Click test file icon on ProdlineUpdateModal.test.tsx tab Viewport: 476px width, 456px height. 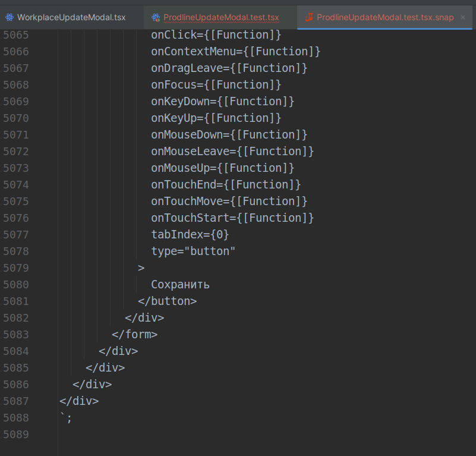coord(156,17)
